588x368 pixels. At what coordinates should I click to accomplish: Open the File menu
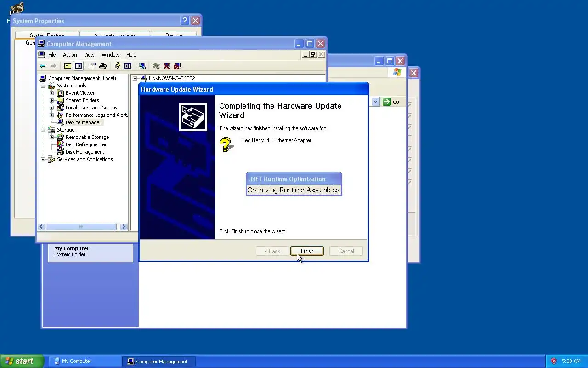(x=52, y=55)
